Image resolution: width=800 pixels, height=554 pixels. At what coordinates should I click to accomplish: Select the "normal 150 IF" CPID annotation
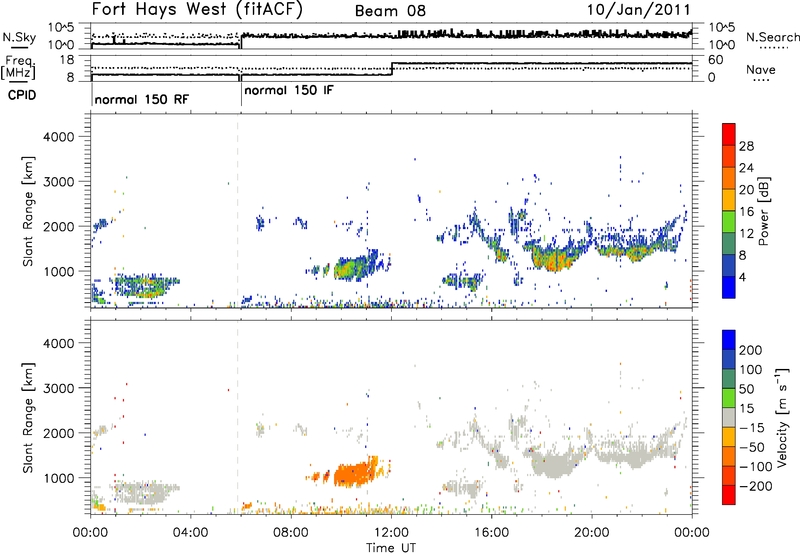coord(289,91)
